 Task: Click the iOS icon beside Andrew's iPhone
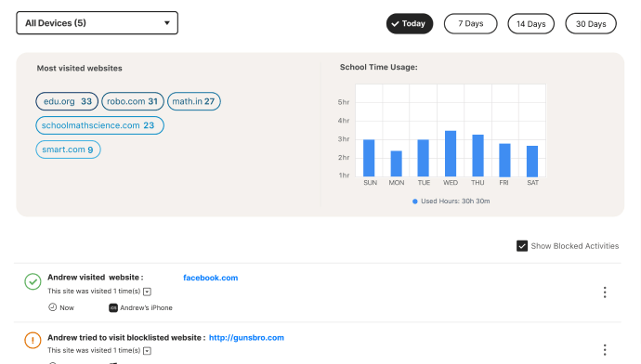click(x=113, y=307)
